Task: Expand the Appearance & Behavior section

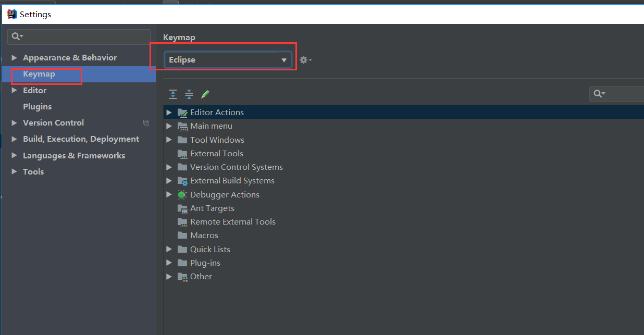Action: pyautogui.click(x=14, y=58)
